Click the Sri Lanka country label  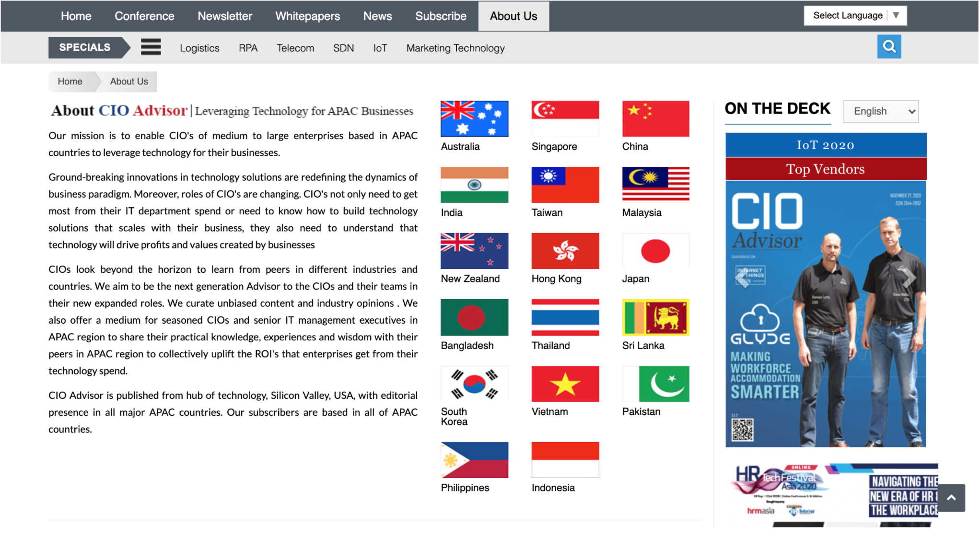(x=643, y=346)
